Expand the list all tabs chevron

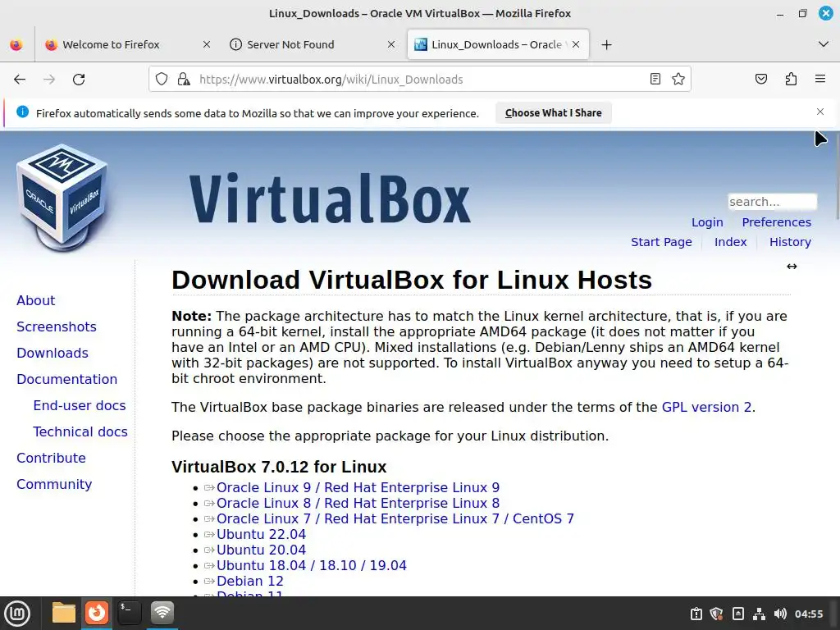(824, 44)
